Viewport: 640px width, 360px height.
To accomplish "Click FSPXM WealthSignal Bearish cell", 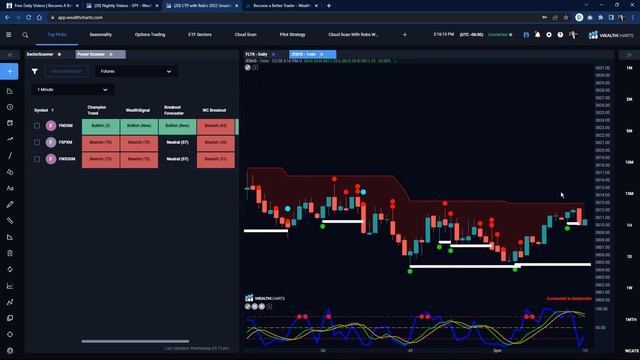I will pos(139,143).
